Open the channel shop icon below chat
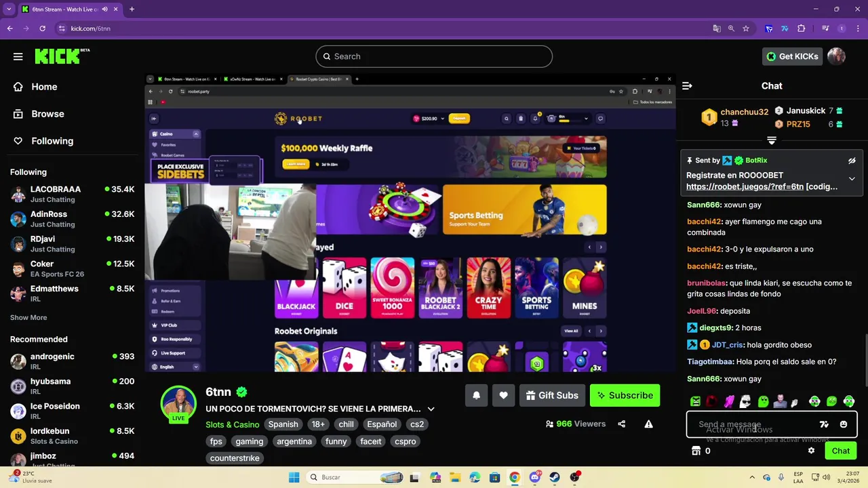Image resolution: width=868 pixels, height=488 pixels. click(x=696, y=451)
